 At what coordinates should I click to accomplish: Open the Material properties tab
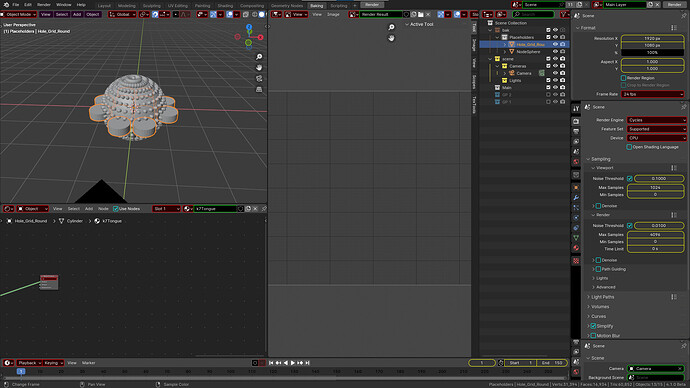(576, 248)
